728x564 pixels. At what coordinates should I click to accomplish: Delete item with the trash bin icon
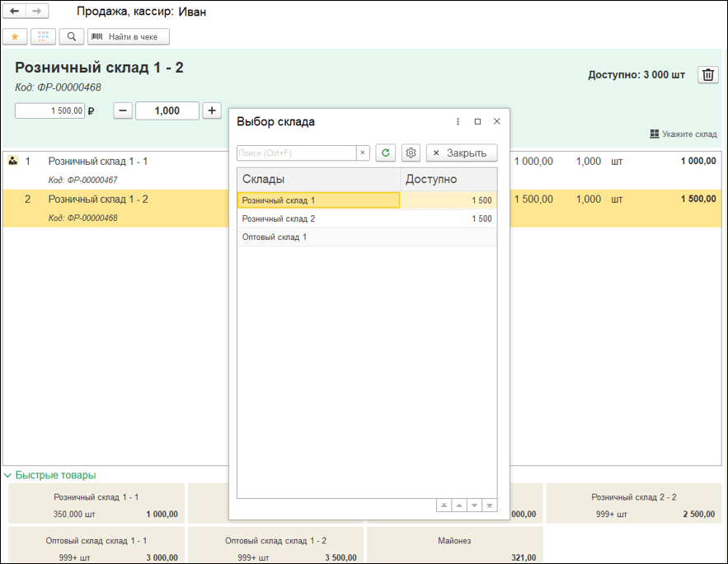coord(708,75)
